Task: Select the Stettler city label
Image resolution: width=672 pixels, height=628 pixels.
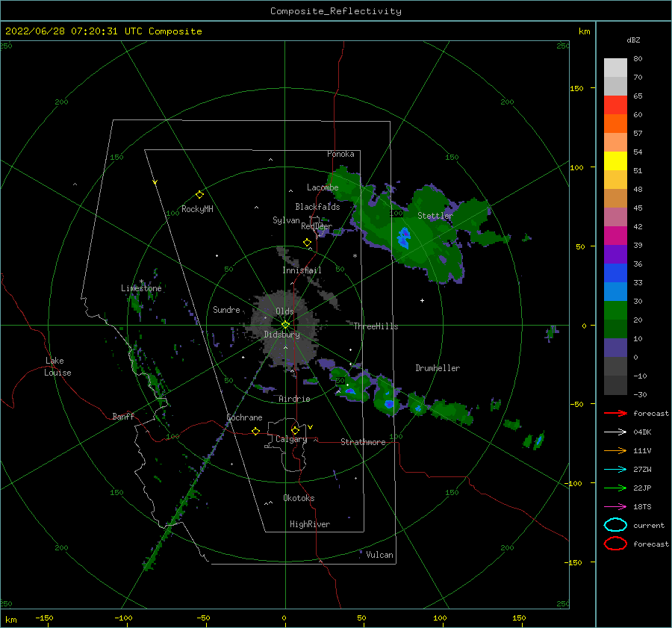Action: pyautogui.click(x=435, y=216)
